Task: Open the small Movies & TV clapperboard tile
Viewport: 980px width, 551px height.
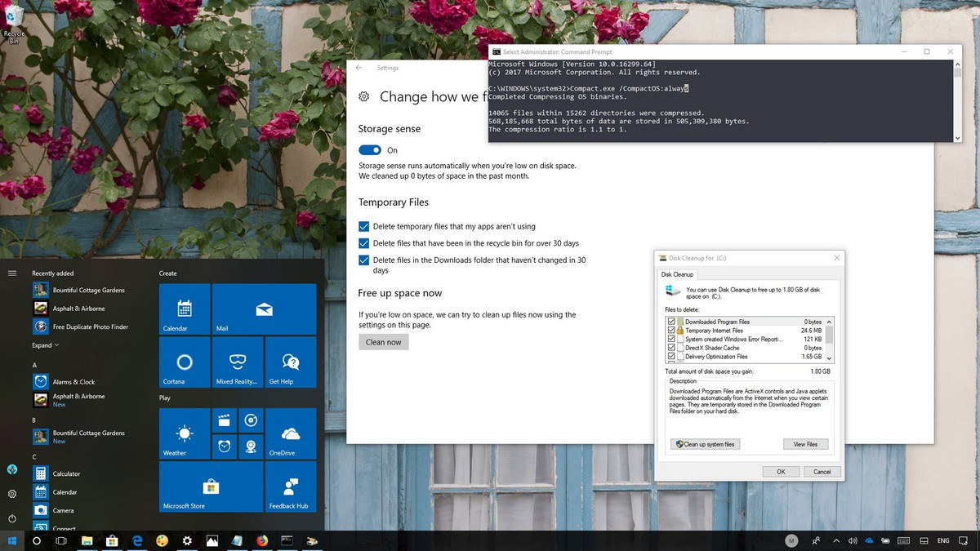Action: click(x=225, y=420)
